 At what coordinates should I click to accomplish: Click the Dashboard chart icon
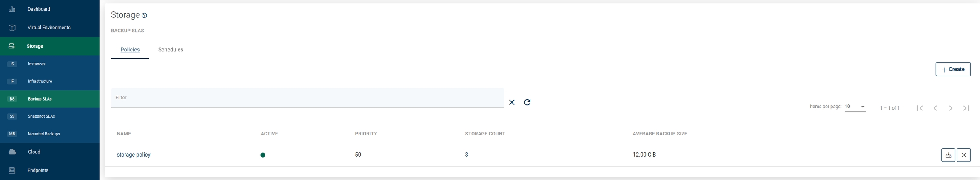coord(12,9)
